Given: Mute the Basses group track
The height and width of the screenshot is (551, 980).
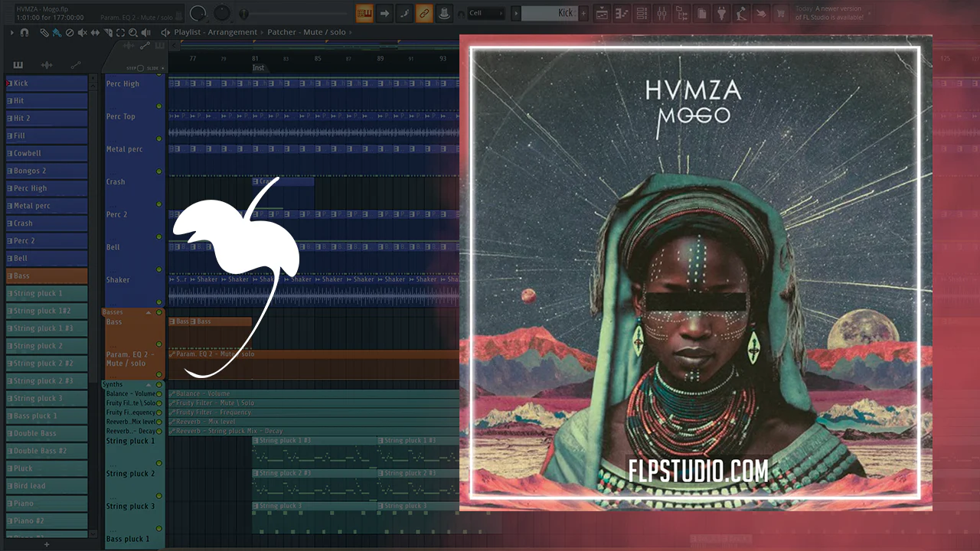Looking at the screenshot, I should click(159, 312).
